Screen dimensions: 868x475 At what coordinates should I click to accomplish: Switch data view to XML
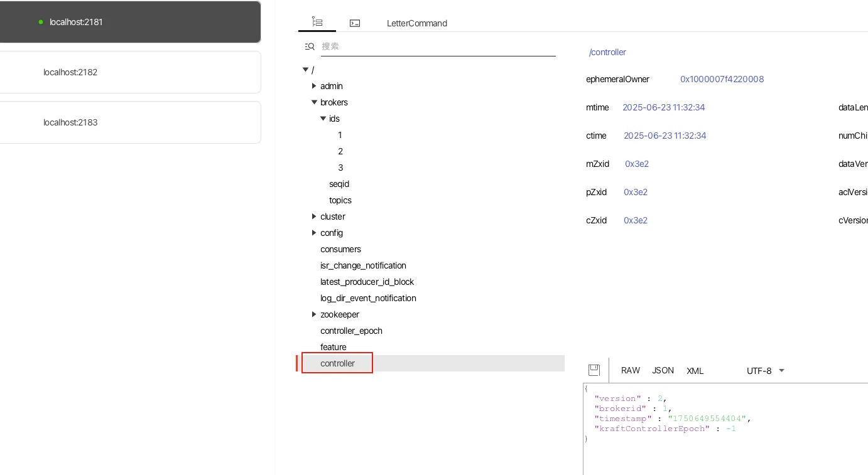coord(695,371)
